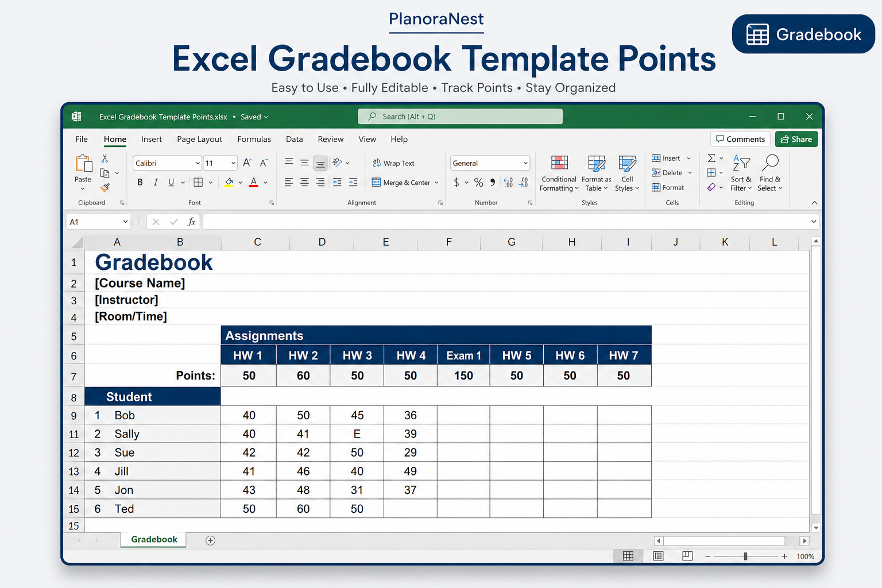Click the vertical scrollbar down arrow
Image resolution: width=882 pixels, height=588 pixels.
click(x=816, y=528)
